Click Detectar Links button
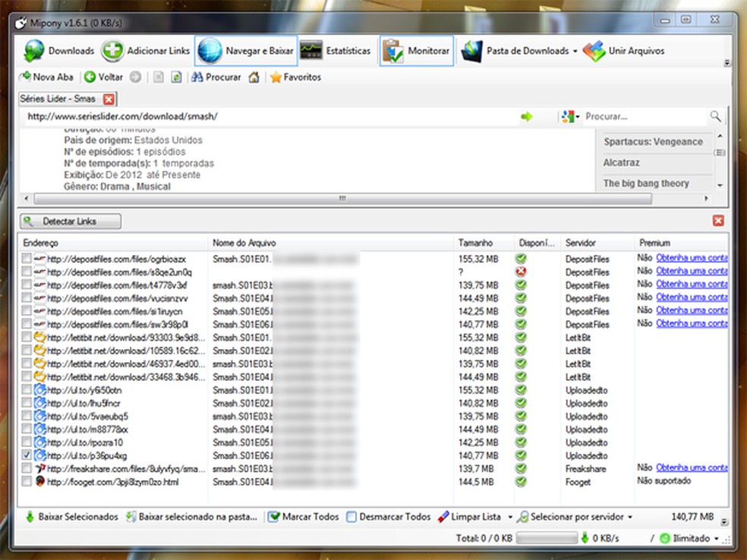Screen dimensions: 747x560 [71, 222]
